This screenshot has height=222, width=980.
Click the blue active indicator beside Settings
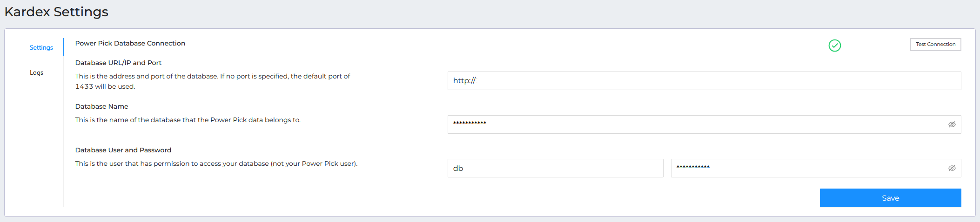click(64, 47)
